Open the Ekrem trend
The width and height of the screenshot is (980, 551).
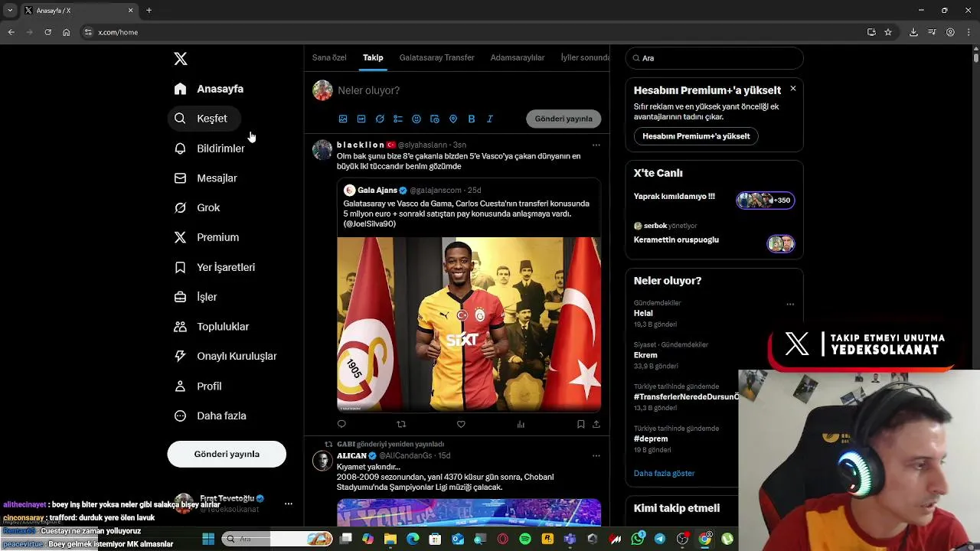tap(645, 355)
